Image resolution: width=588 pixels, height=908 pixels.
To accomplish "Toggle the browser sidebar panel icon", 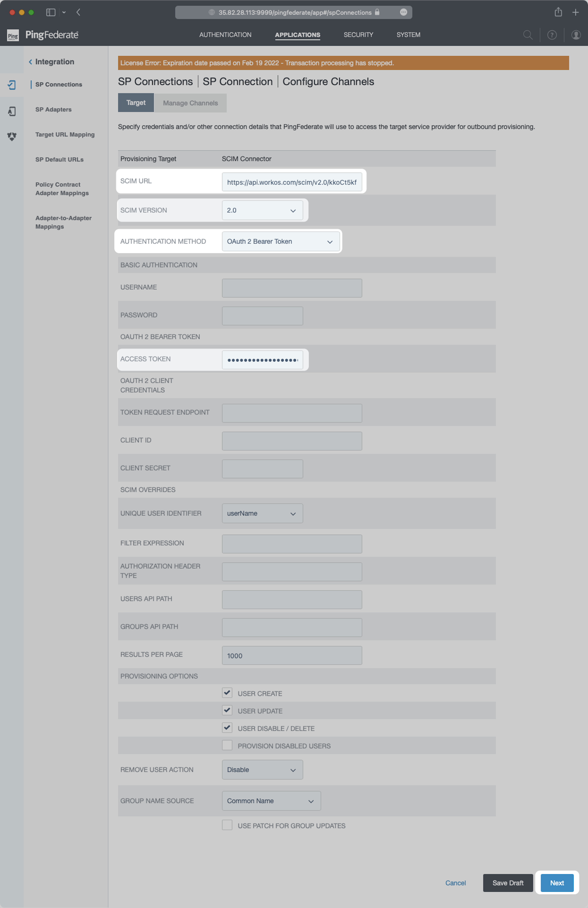I will [x=51, y=12].
